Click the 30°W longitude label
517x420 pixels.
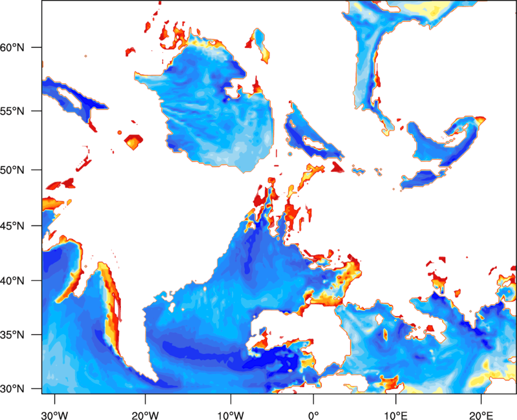click(x=54, y=415)
